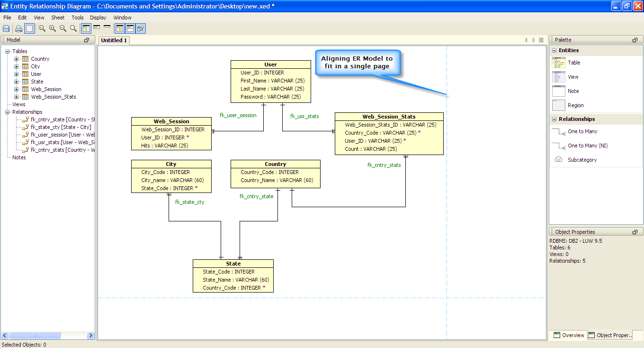
Task: Click the plain zoom-to-fit magnifier icon
Action: (x=73, y=28)
